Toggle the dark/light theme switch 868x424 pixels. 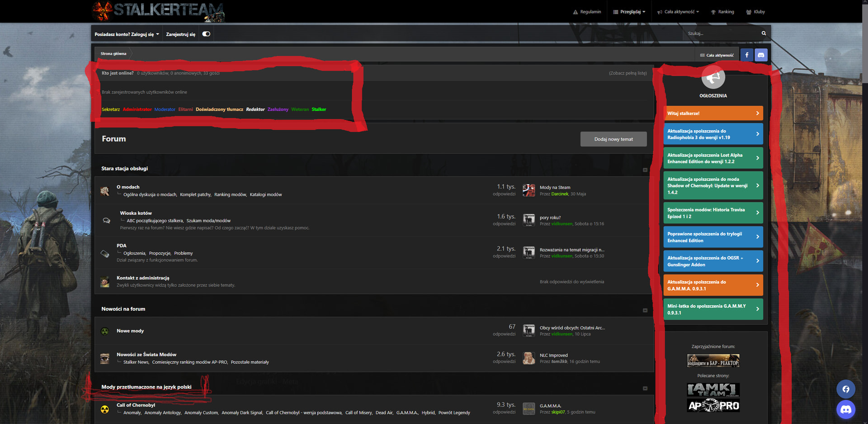(x=206, y=34)
